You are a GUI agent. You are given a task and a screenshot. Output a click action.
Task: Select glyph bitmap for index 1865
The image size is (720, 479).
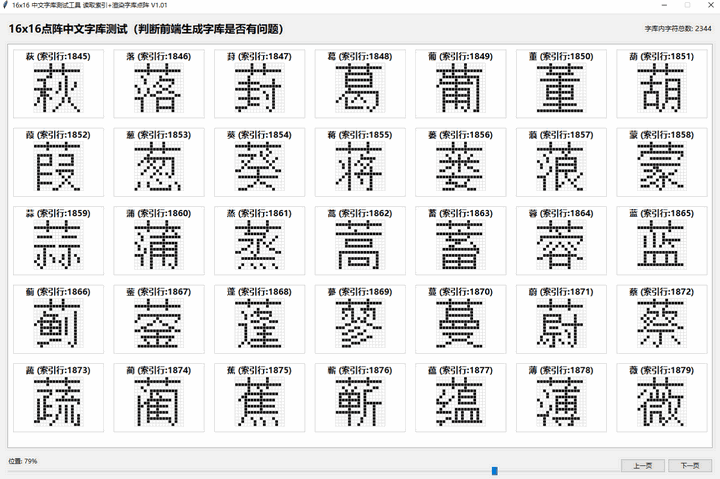coord(661,245)
